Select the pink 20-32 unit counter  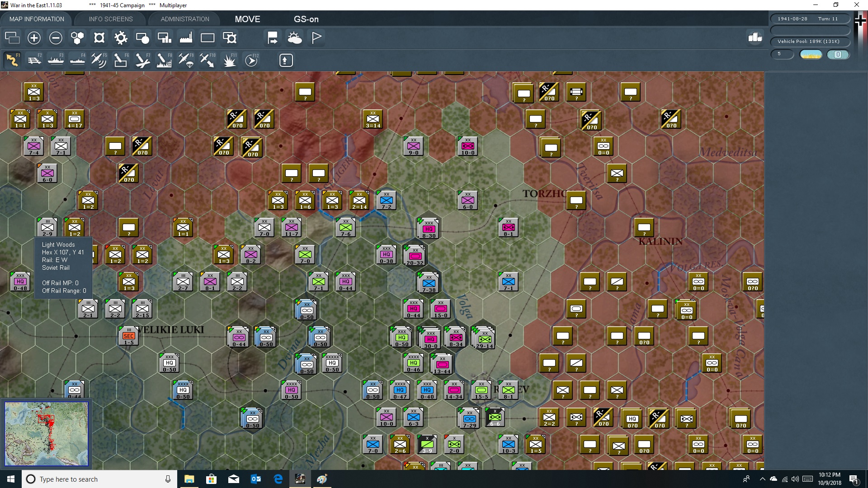[x=415, y=256]
